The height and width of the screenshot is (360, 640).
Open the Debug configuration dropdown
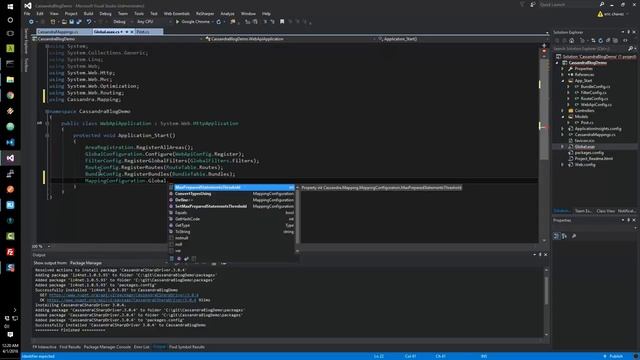coord(122,22)
